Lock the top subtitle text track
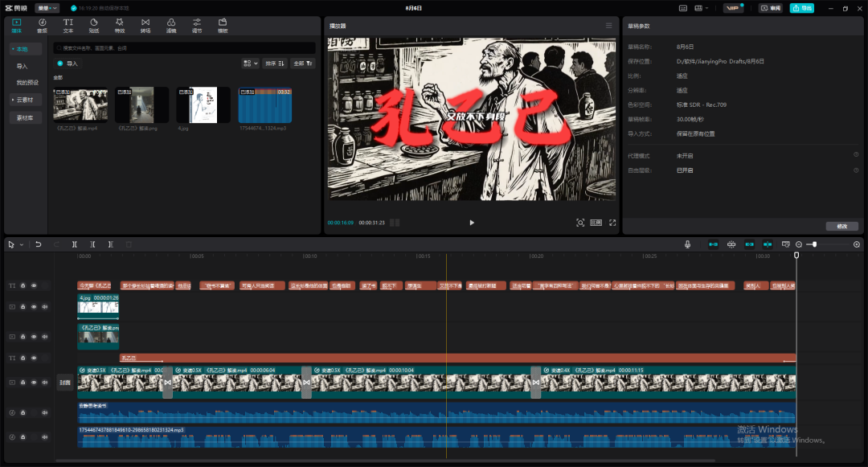The width and height of the screenshot is (868, 467). coord(23,285)
